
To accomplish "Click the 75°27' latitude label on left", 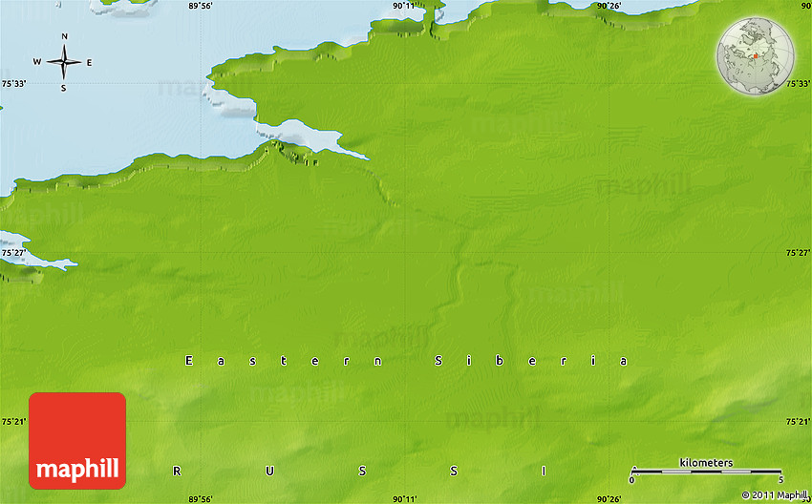I will click(13, 253).
